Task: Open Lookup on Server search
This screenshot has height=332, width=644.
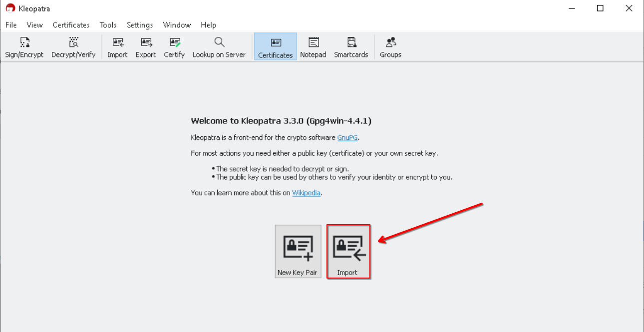Action: tap(219, 47)
